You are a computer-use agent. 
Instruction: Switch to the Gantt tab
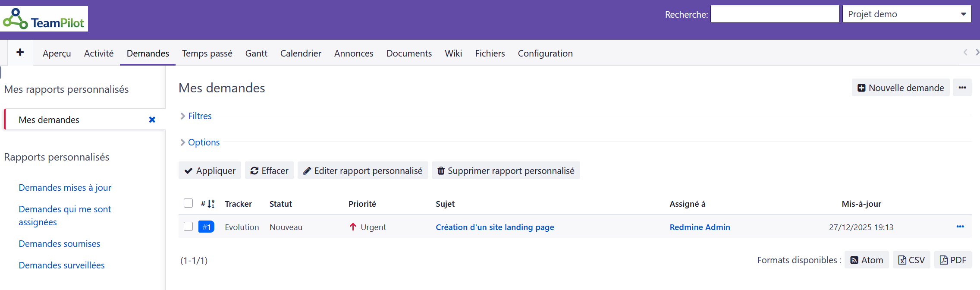pos(256,54)
